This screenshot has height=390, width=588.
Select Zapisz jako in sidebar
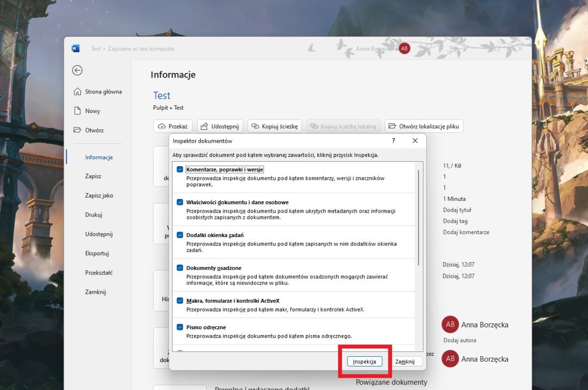pyautogui.click(x=99, y=195)
